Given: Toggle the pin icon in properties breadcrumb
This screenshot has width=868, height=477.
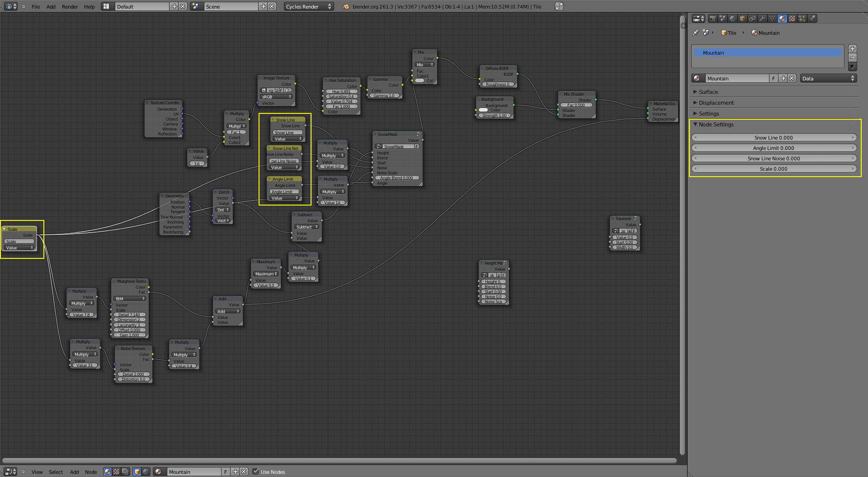Looking at the screenshot, I should click(695, 33).
